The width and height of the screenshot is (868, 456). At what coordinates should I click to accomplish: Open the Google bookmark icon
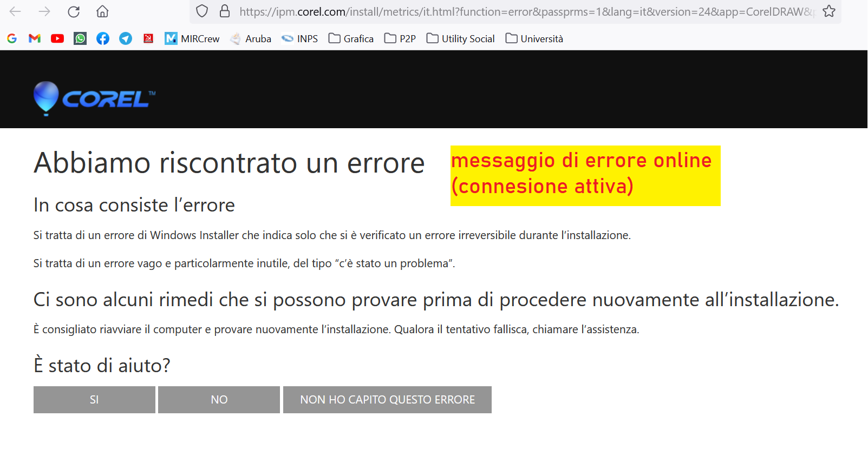[x=12, y=38]
